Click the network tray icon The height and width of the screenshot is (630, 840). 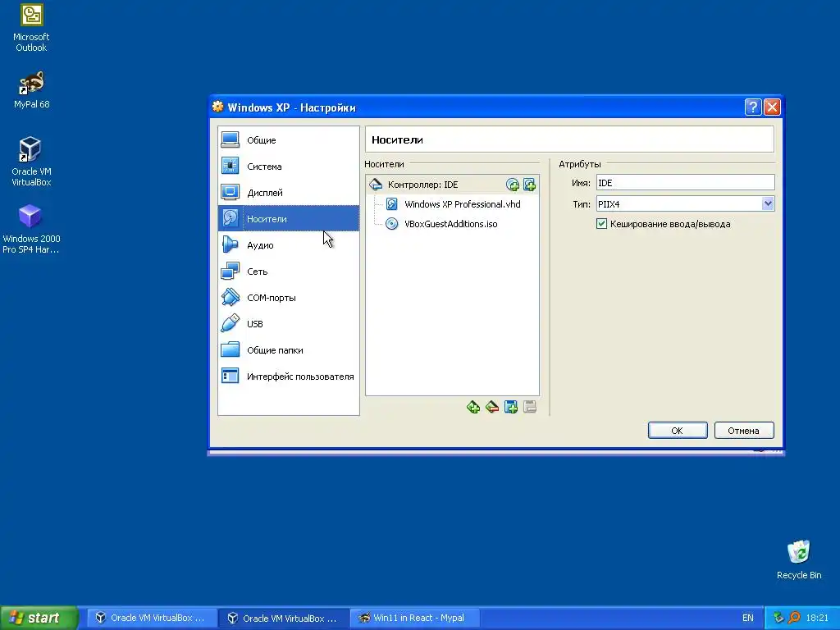pyautogui.click(x=779, y=618)
